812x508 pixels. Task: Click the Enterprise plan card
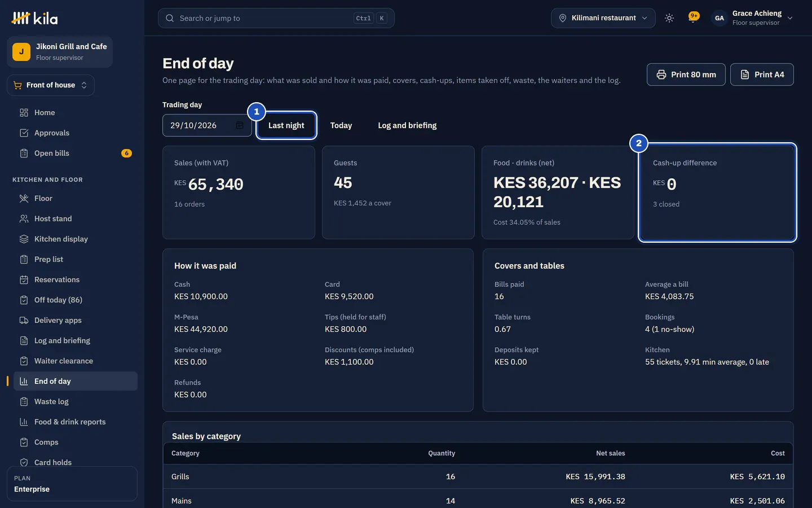72,484
